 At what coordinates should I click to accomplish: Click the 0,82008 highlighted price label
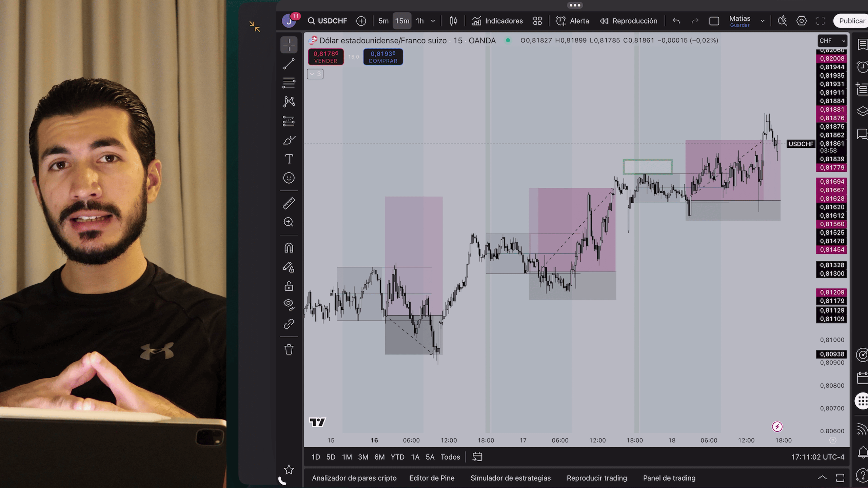point(832,59)
